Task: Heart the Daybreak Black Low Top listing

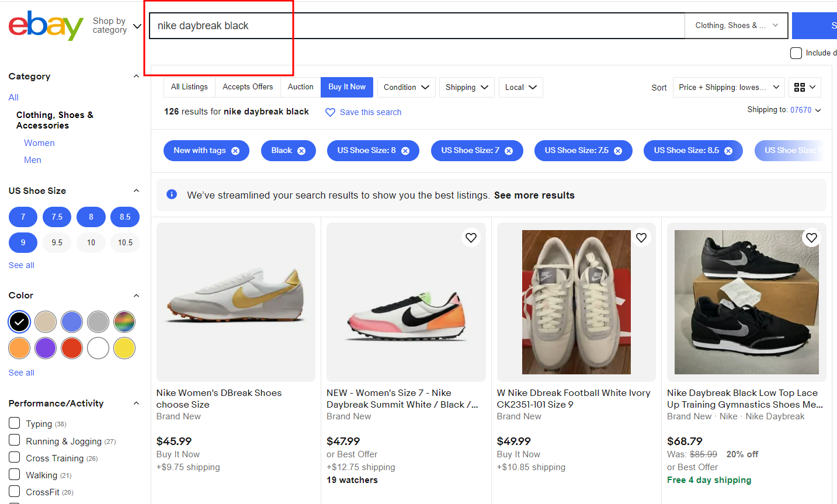Action: 811,238
